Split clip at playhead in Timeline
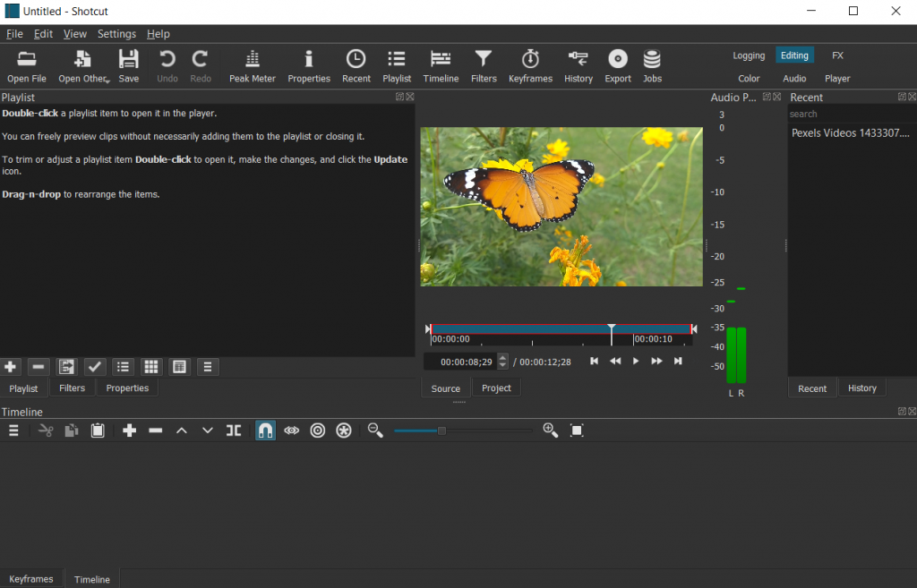Image resolution: width=917 pixels, height=588 pixels. [x=234, y=430]
